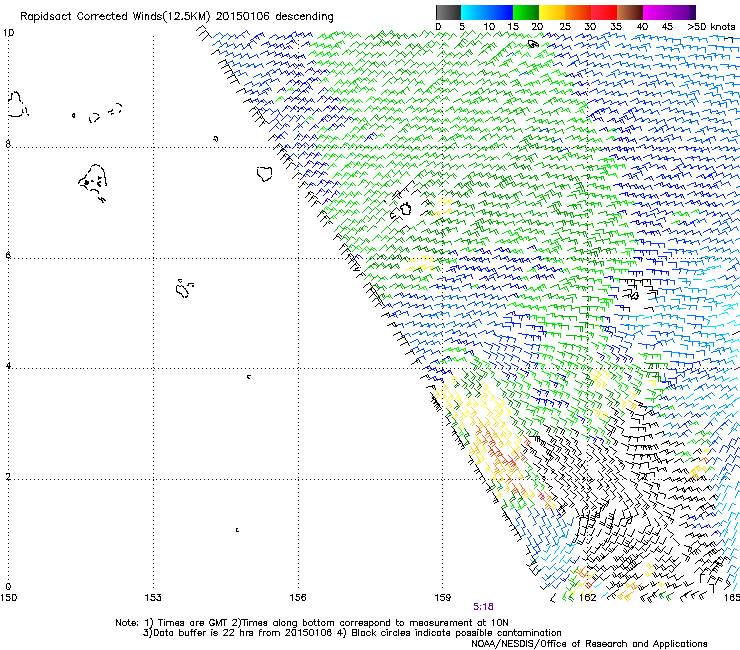Click the note about data buffer 22 hrs
The image size is (740, 650).
[x=237, y=633]
